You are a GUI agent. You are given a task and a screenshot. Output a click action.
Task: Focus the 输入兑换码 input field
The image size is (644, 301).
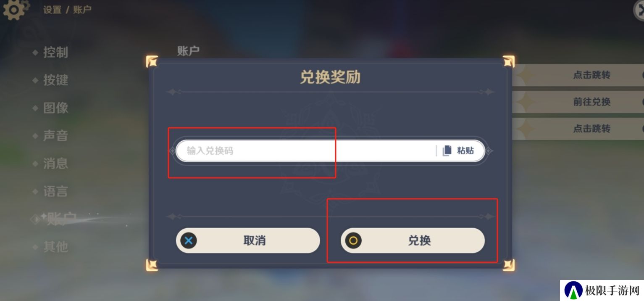pyautogui.click(x=306, y=150)
